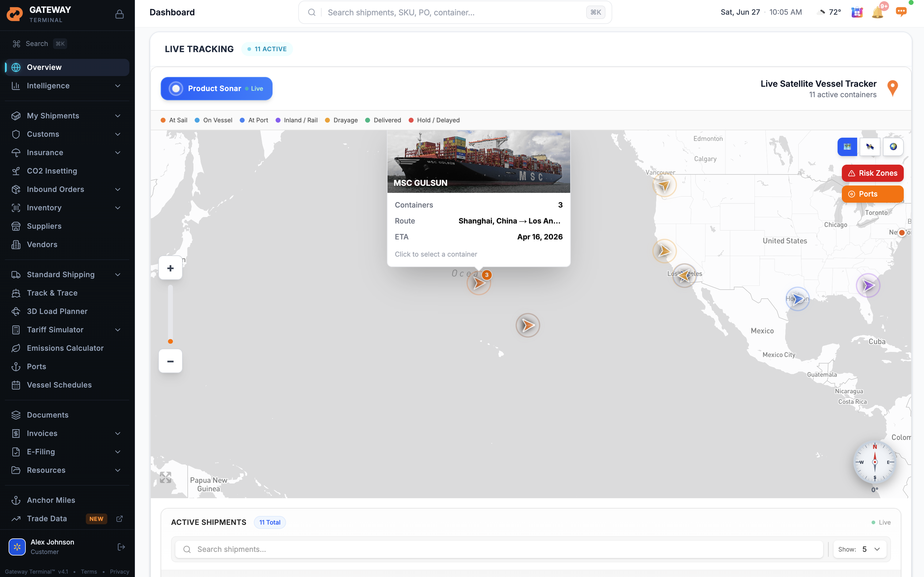Click the orange zoom slider handle

click(x=170, y=341)
